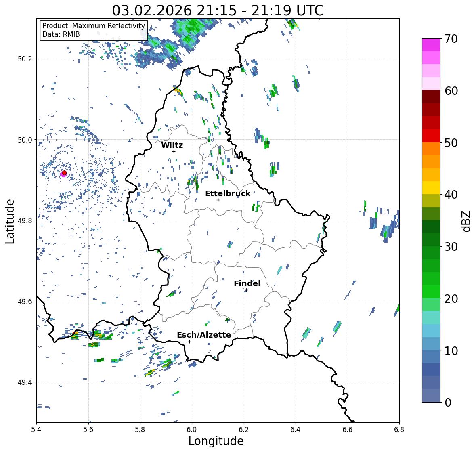Image resolution: width=476 pixels, height=451 pixels.
Task: Click the latitude tick label 50.2
Action: click(25, 59)
